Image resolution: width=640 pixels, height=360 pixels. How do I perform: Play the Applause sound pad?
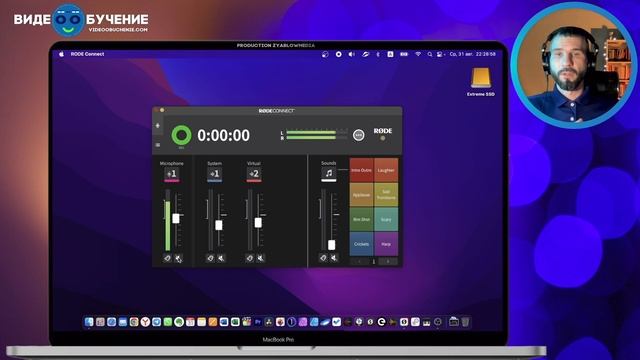(x=361, y=195)
